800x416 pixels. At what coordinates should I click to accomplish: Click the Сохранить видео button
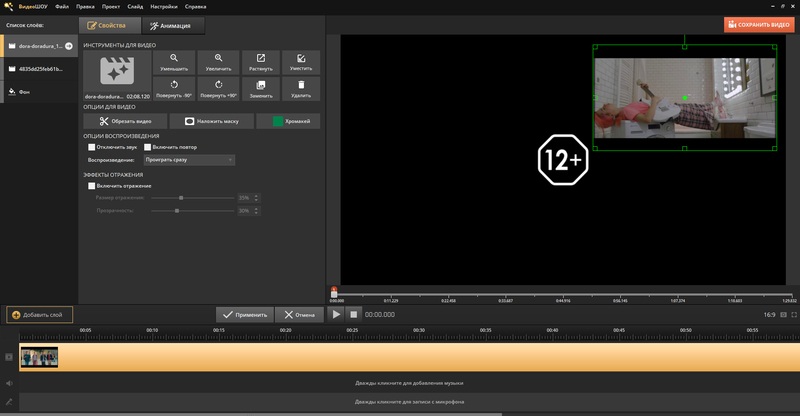[x=759, y=25]
